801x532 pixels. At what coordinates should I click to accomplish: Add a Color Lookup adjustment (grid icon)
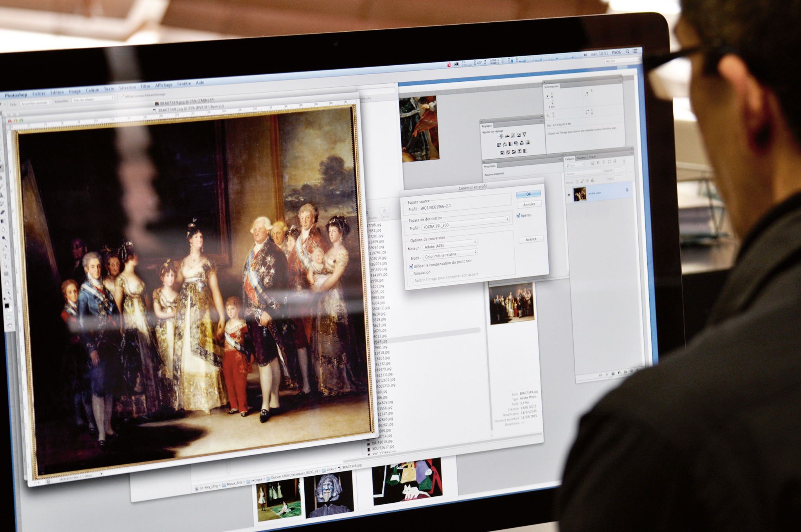coord(528,142)
